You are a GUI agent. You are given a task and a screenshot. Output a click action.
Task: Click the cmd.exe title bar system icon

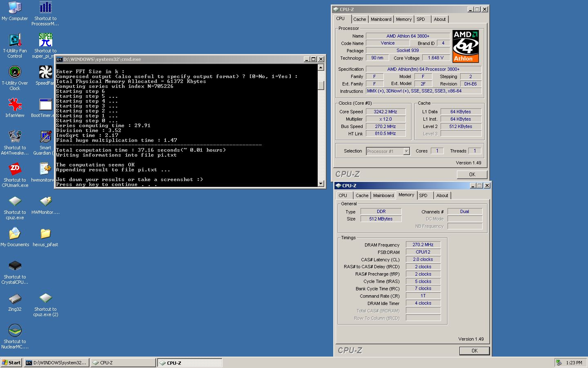tap(59, 59)
